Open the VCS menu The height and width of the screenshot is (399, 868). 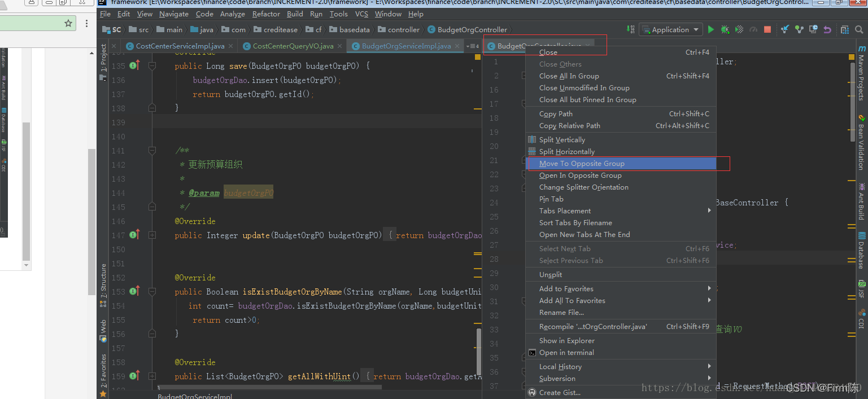[x=361, y=14]
